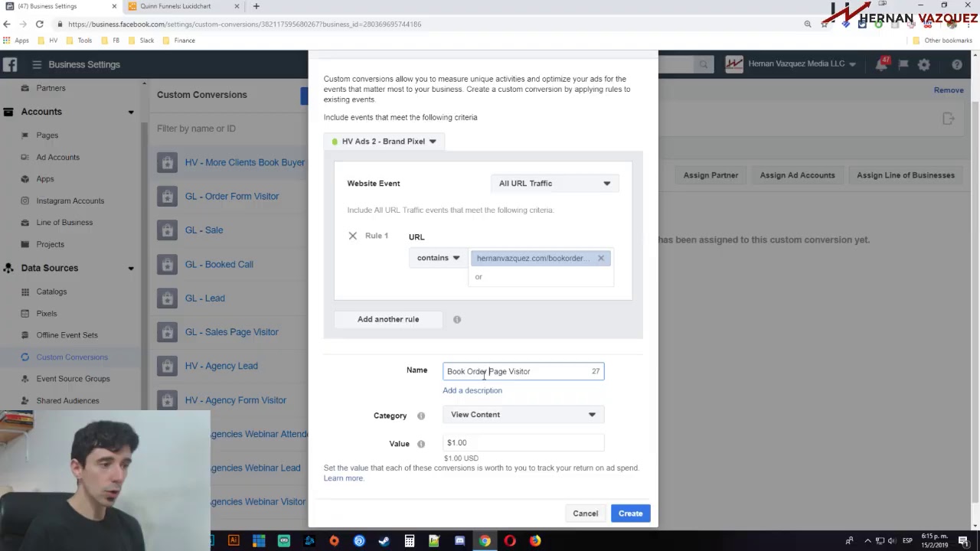
Task: Open the URL contains condition dropdown
Action: 438,258
